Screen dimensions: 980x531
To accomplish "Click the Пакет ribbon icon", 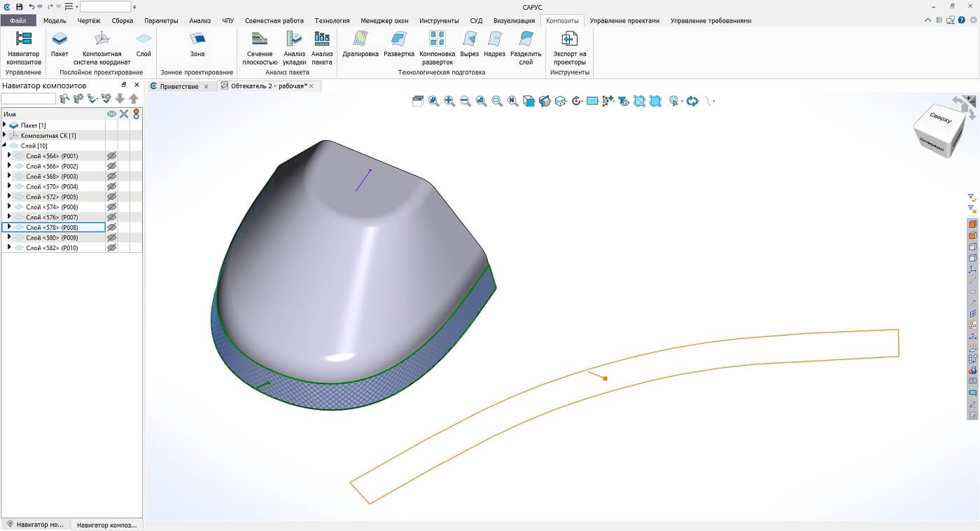I will click(x=59, y=44).
